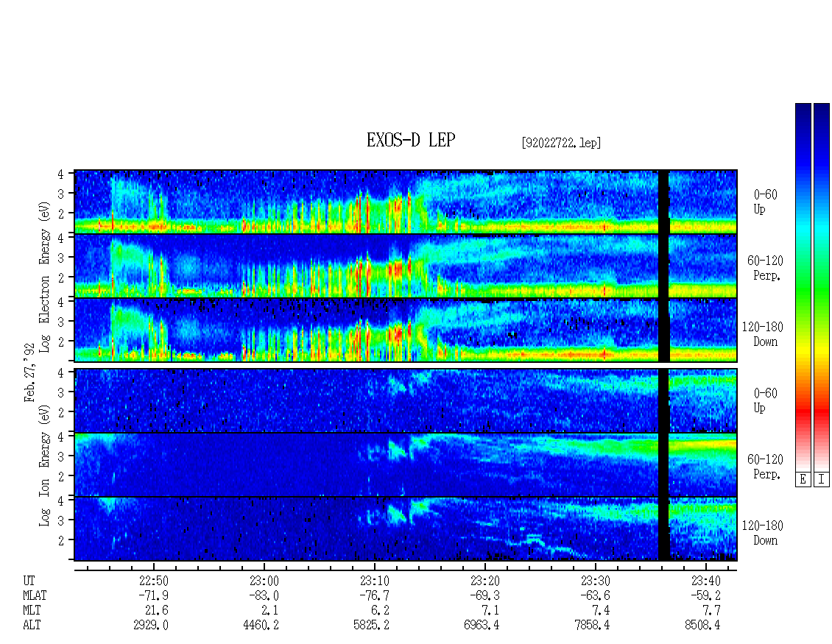Click the 23:30 time tick label
The height and width of the screenshot is (644, 832).
coord(596,581)
